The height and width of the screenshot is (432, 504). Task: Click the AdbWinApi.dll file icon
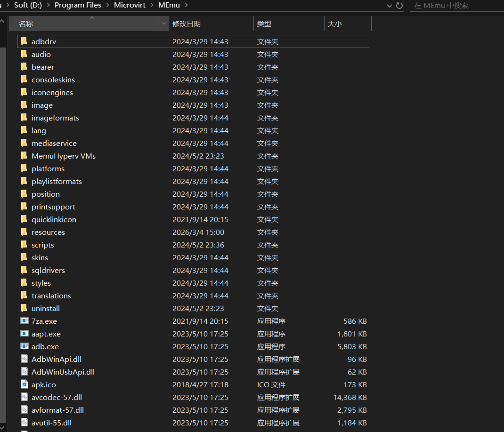pos(24,359)
